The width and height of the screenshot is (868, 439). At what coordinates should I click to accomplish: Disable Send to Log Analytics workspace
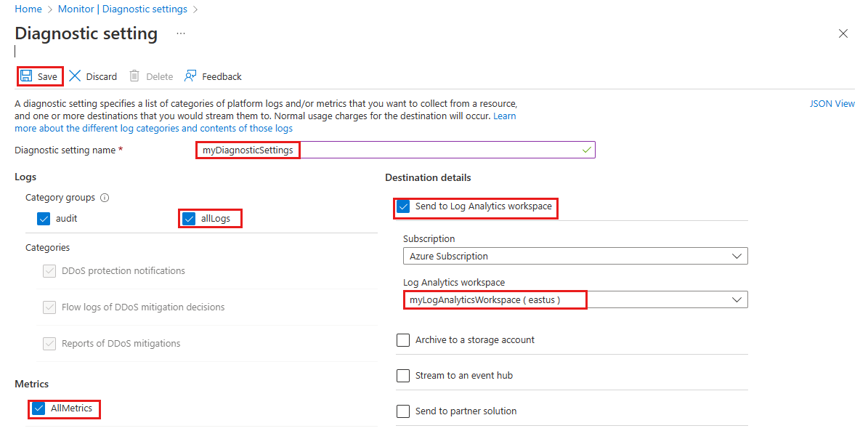pyautogui.click(x=403, y=206)
